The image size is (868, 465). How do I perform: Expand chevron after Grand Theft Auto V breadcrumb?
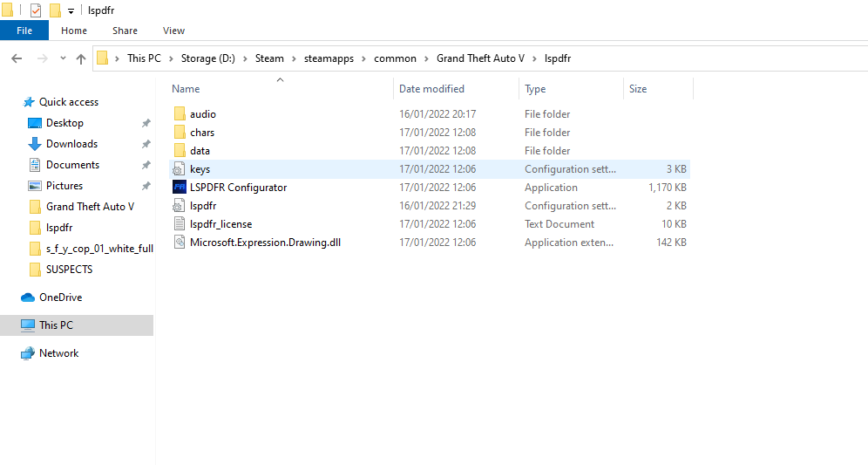click(x=535, y=58)
